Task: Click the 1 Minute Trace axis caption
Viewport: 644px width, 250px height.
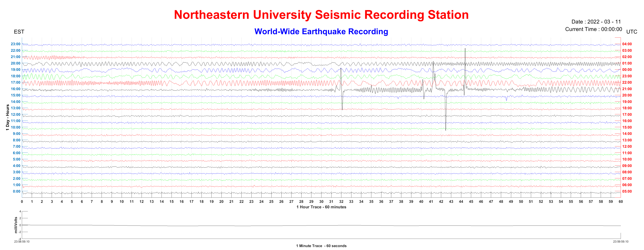Action: pos(321,246)
